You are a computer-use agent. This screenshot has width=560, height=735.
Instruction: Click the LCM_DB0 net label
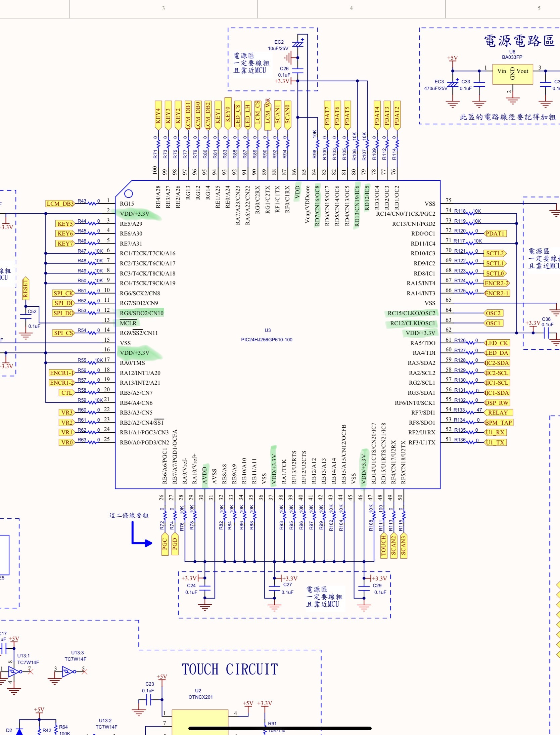tap(198, 116)
